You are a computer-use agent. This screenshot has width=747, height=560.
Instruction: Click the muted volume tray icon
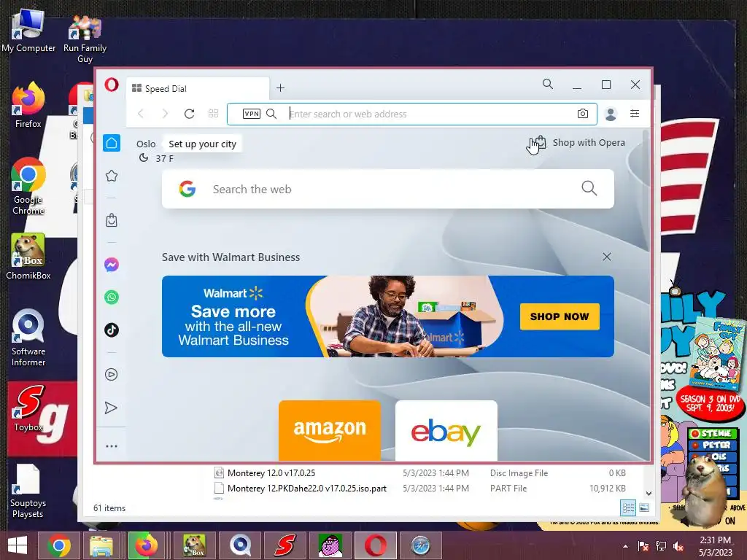[678, 546]
